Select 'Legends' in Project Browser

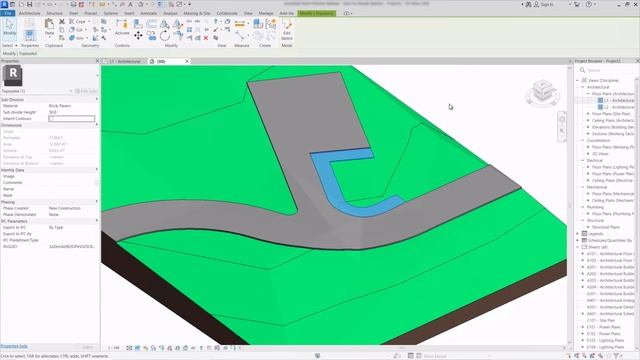click(x=596, y=234)
